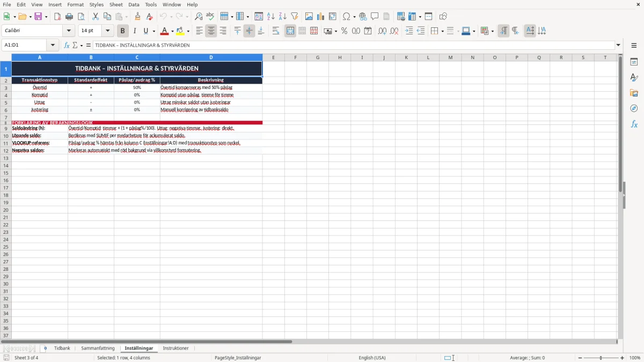The image size is (644, 362).
Task: Toggle Italic formatting button
Action: click(135, 31)
